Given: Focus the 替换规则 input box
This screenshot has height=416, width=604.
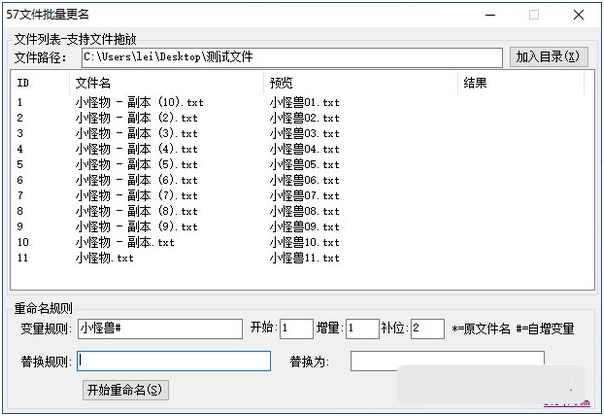Looking at the screenshot, I should (174, 360).
